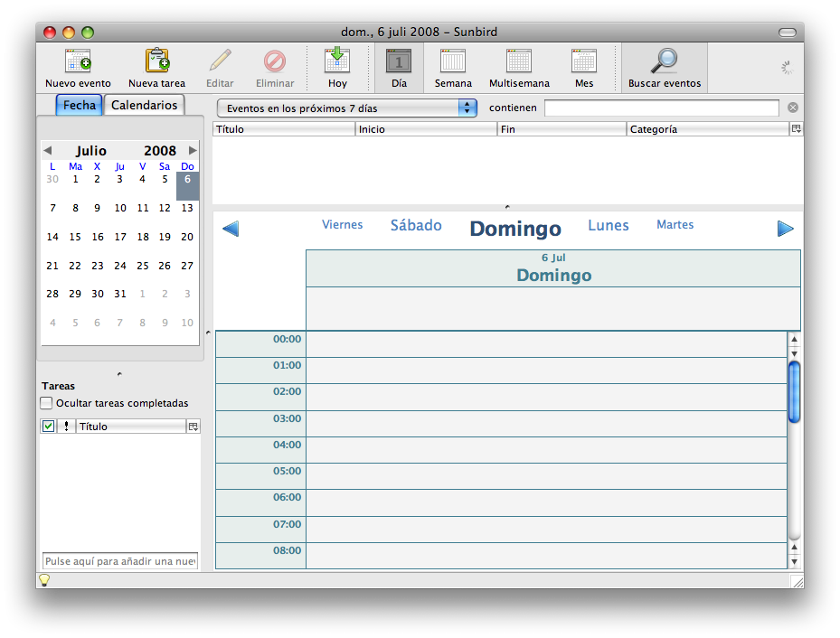Viewport: 840px width, 638px height.
Task: Click the Editar pencil icon
Action: click(x=221, y=61)
